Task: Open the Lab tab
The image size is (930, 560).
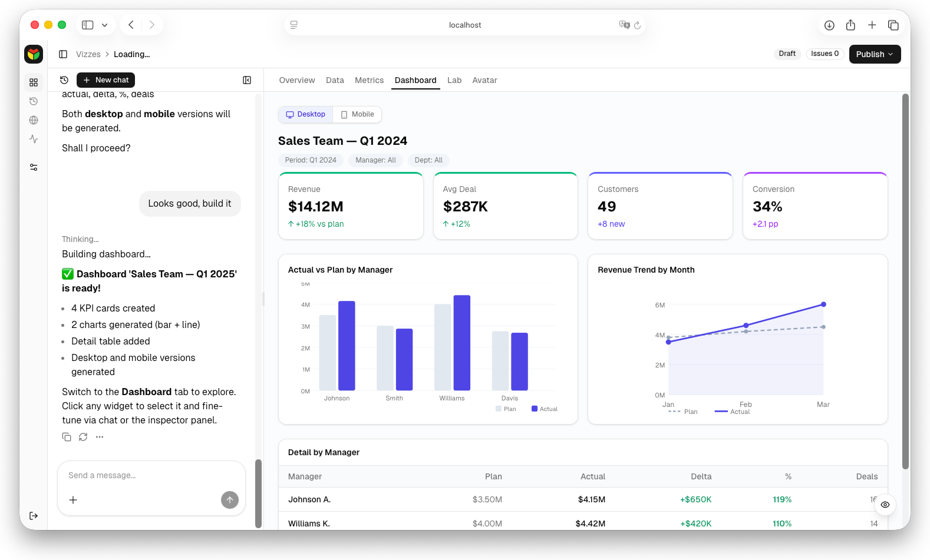Action: (454, 80)
